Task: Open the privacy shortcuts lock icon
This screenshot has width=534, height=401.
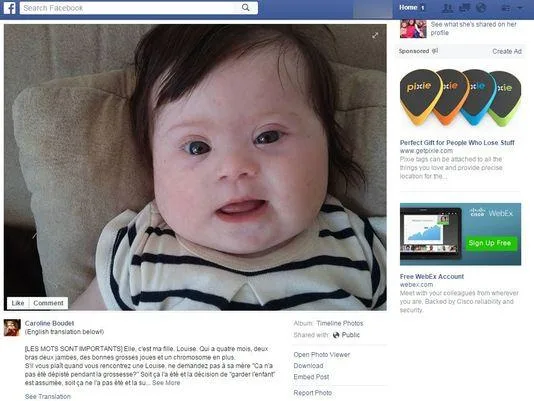Action: pyautogui.click(x=506, y=8)
